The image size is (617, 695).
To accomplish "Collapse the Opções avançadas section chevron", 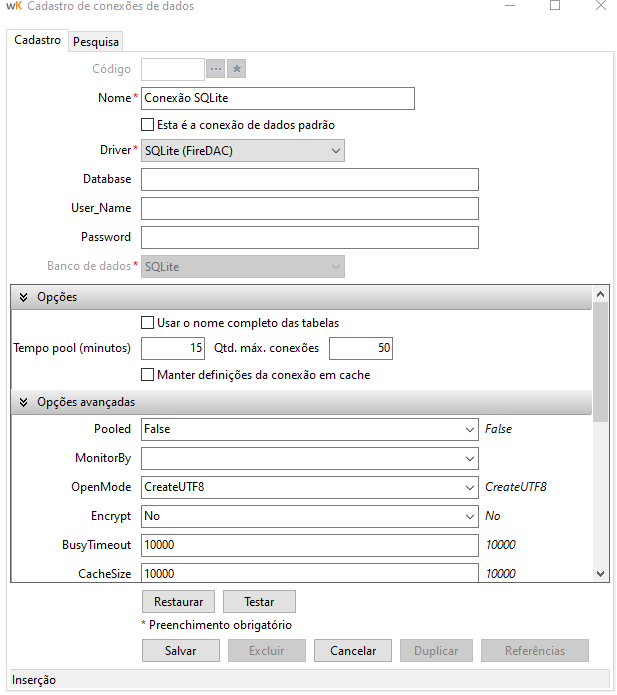I will [x=23, y=402].
